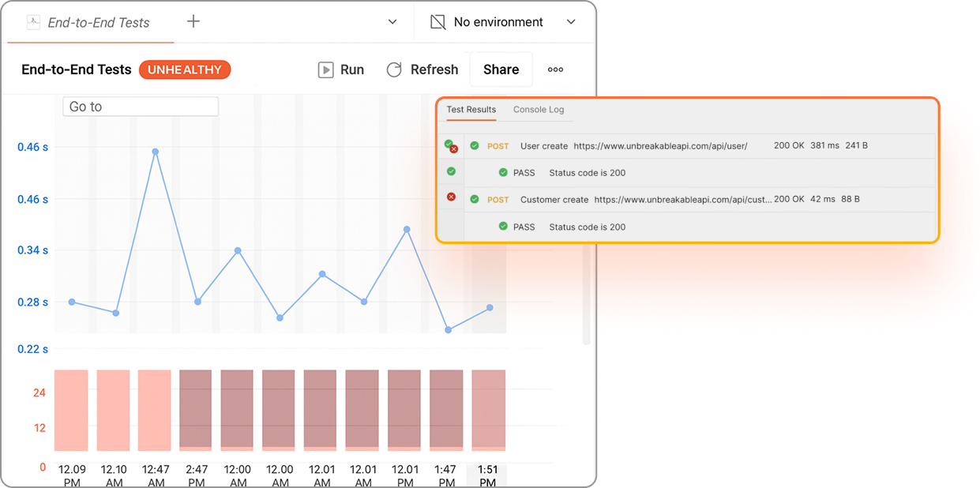Expand the tab list chevron dropdown
The width and height of the screenshot is (980, 488).
[x=392, y=22]
